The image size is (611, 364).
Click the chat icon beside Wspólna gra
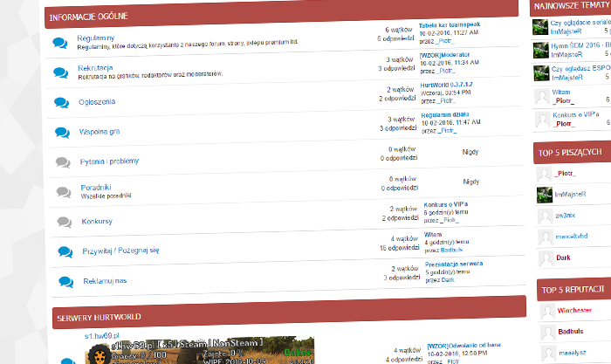pos(62,133)
